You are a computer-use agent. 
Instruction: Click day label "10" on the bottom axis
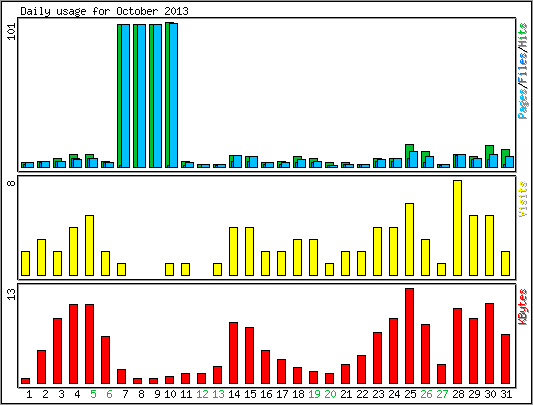coord(170,394)
